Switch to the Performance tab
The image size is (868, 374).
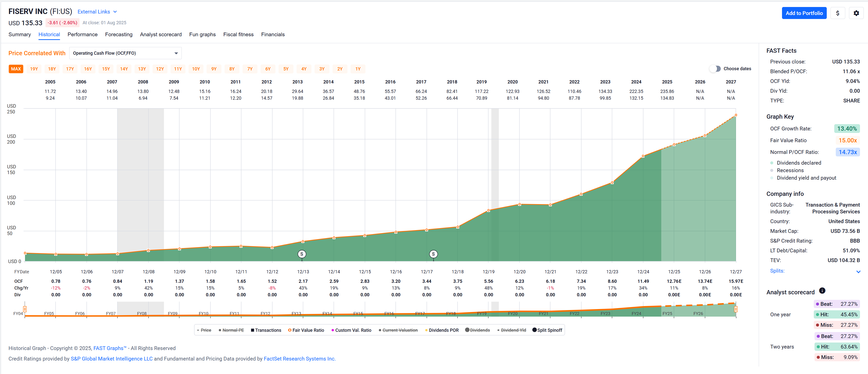pyautogui.click(x=82, y=34)
